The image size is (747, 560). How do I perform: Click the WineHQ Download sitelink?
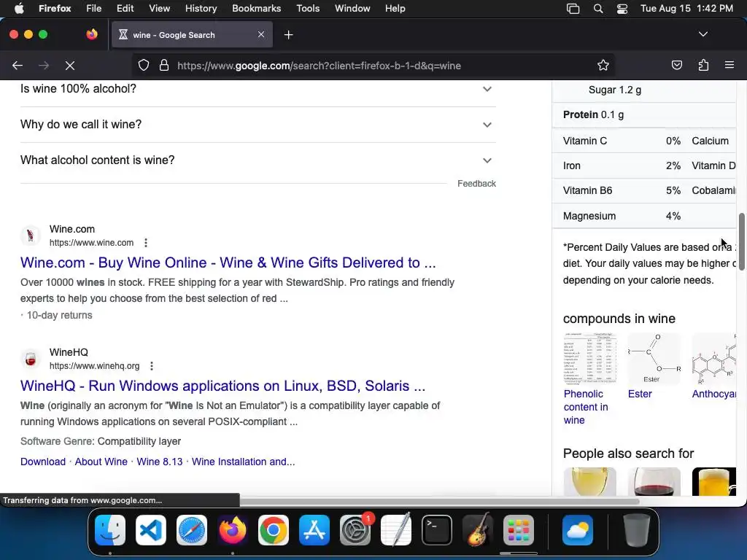(43, 462)
